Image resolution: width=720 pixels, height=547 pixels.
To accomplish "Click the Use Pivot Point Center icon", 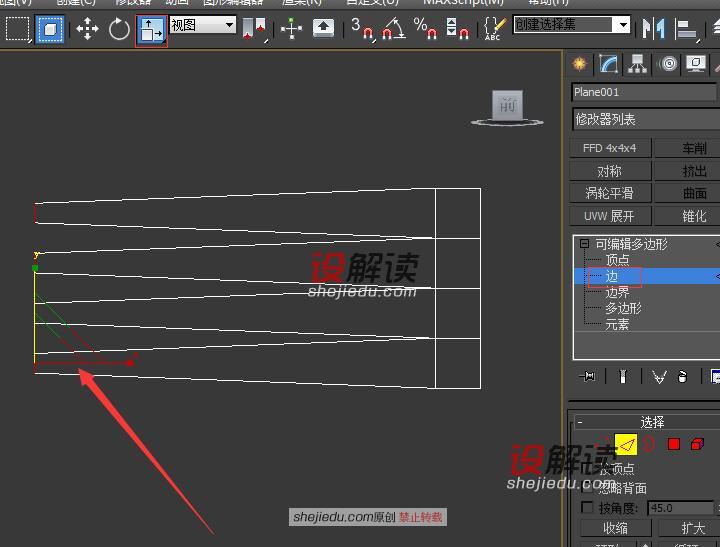I will tap(254, 29).
